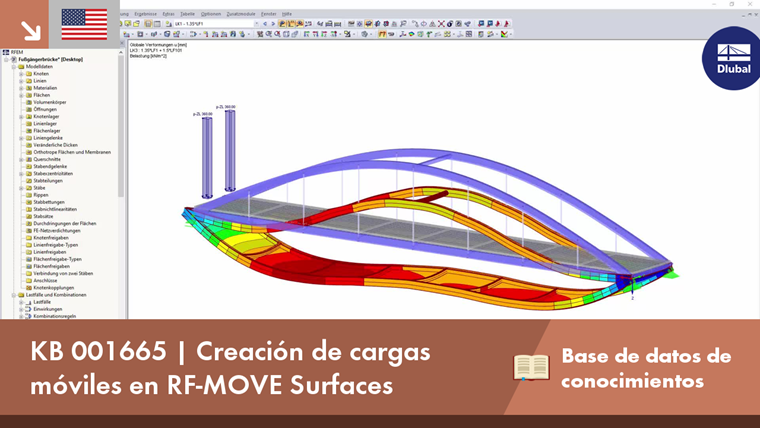760x428 pixels.
Task: Select Kombinationsregeln tree item
Action: coord(54,316)
